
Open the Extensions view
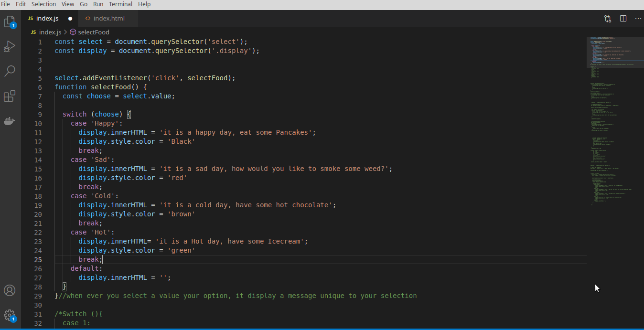[10, 96]
